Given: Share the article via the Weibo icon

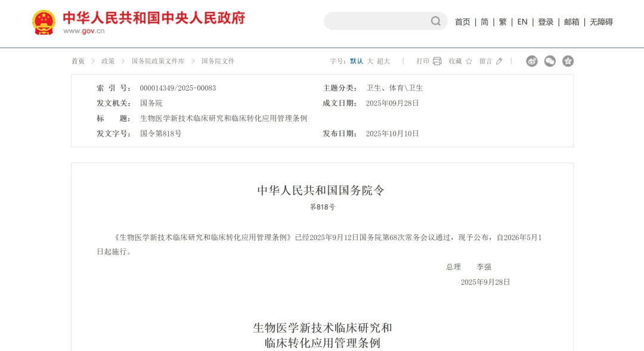Looking at the screenshot, I should coord(531,61).
